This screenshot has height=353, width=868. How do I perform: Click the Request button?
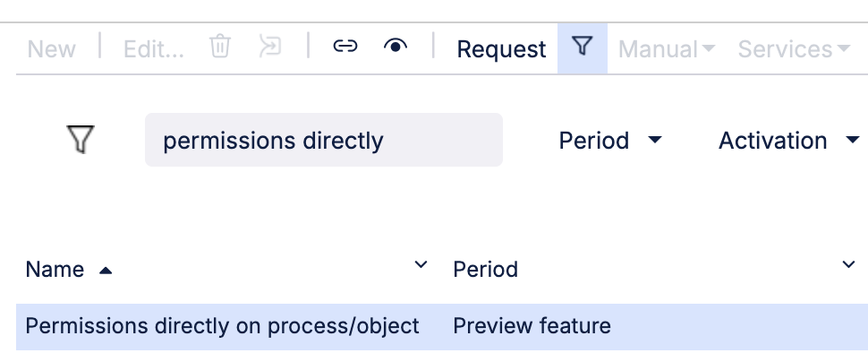coord(501,49)
